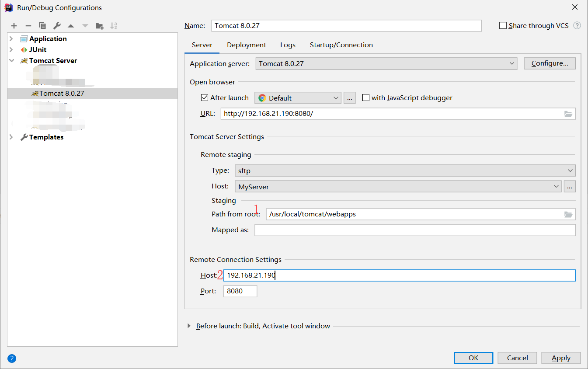Click the help question mark beside Share through VCS
This screenshot has width=588, height=369.
[577, 25]
